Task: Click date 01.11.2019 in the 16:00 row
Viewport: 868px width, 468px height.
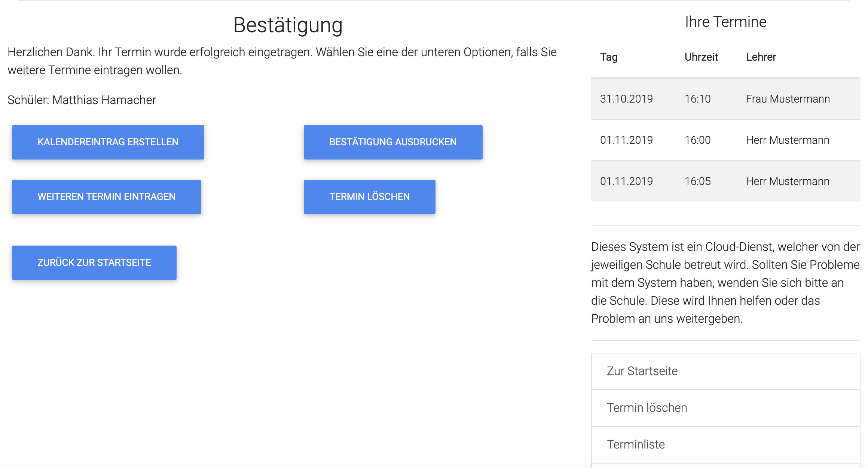Action: [626, 140]
